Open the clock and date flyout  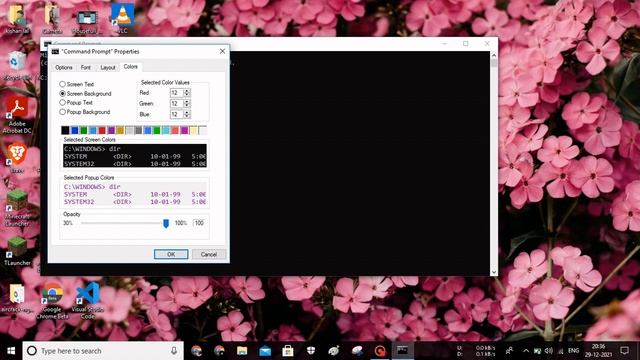click(x=598, y=351)
